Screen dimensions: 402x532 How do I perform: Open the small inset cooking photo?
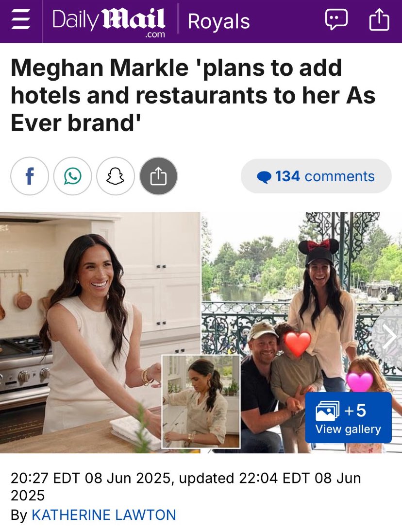[201, 401]
